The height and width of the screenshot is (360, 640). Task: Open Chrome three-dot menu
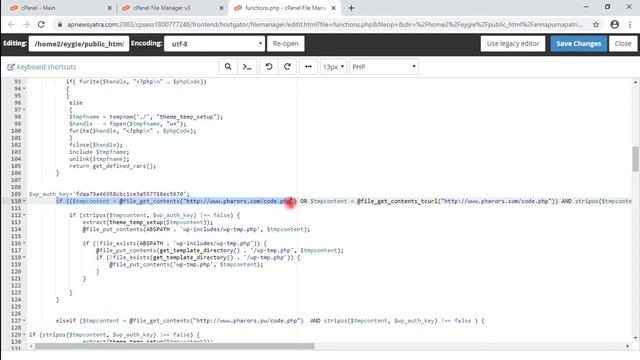coord(630,24)
